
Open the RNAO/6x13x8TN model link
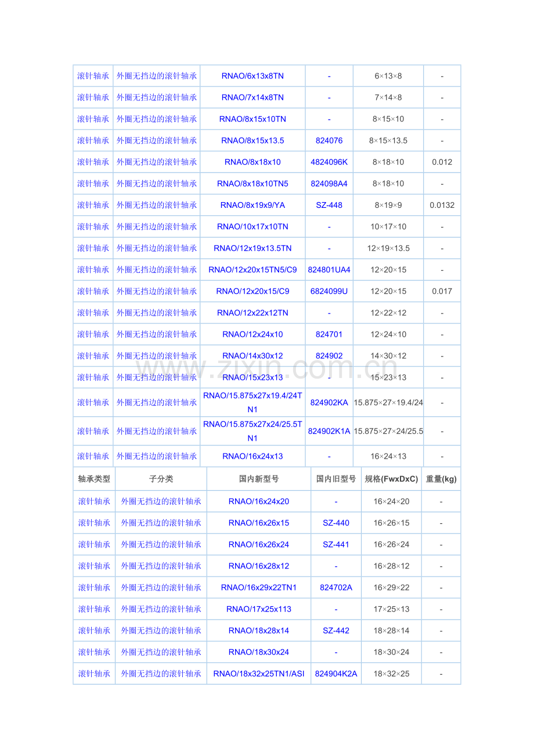tap(252, 76)
